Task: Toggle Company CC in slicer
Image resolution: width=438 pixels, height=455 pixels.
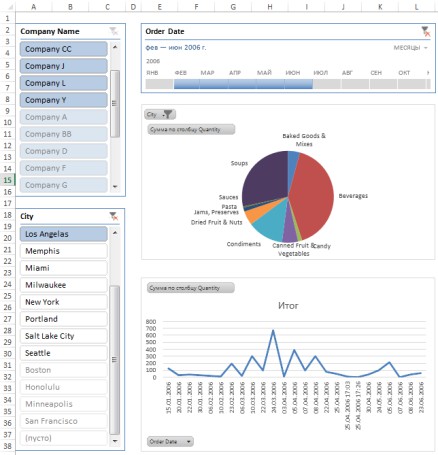Action: 64,49
